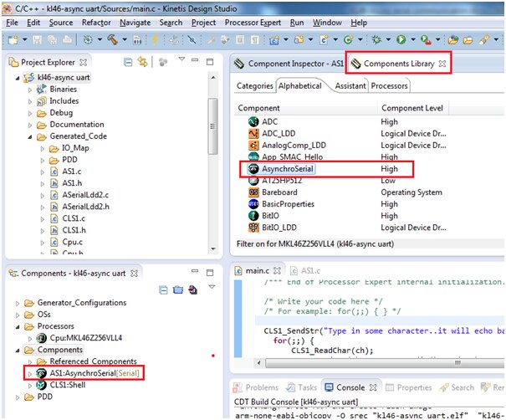Click the pencil Search toolbar icon

(x=483, y=40)
